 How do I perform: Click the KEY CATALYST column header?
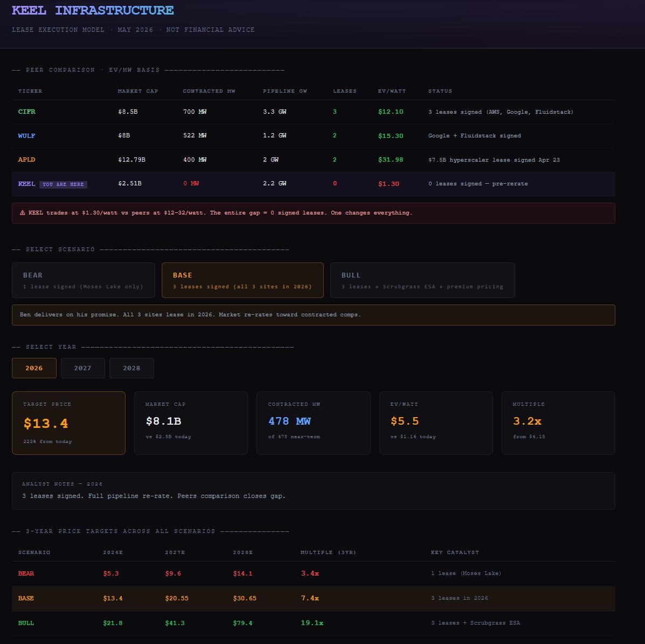455,552
